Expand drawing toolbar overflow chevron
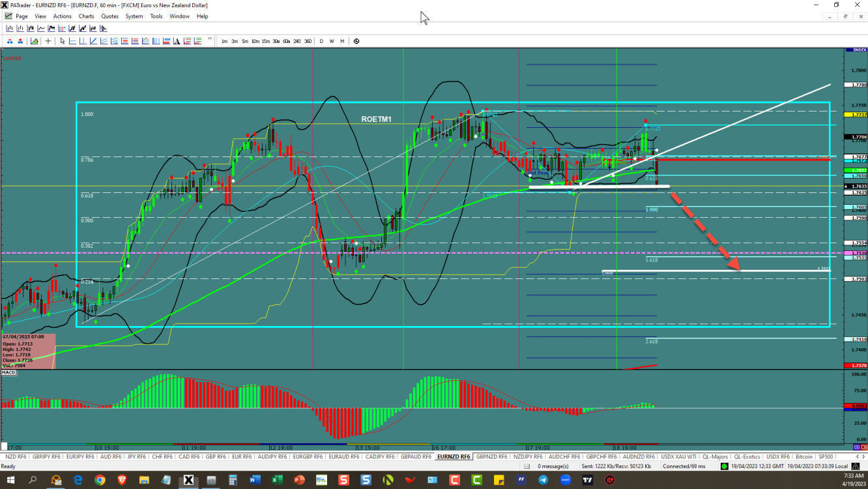 tap(210, 38)
